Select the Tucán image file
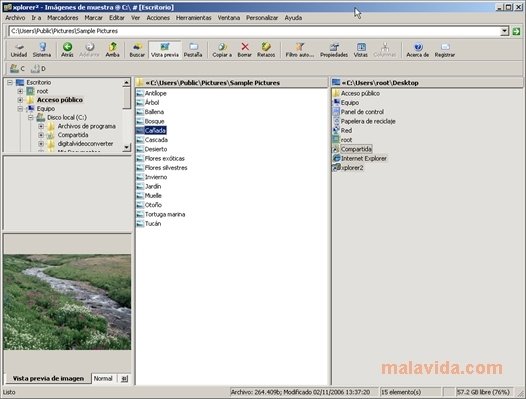The image size is (526, 399). 149,223
